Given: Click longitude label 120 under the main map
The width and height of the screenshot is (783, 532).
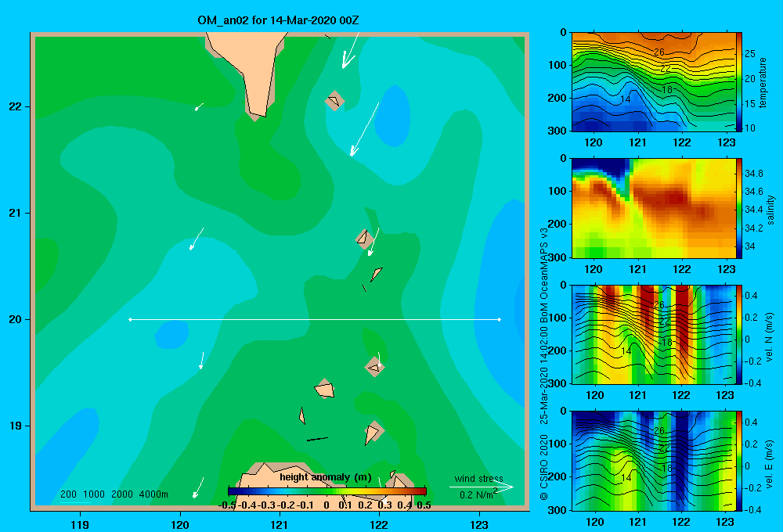Looking at the screenshot, I should [180, 524].
